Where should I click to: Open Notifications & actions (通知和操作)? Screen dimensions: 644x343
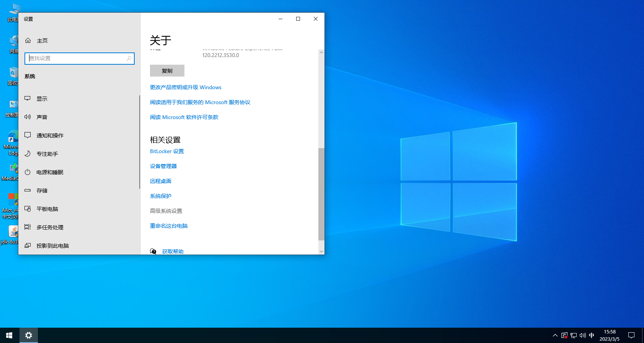click(79, 136)
